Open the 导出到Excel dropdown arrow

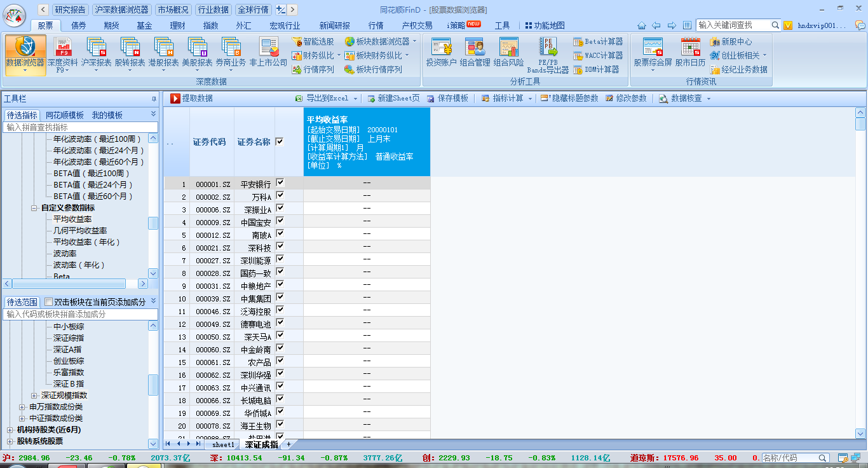tap(355, 99)
